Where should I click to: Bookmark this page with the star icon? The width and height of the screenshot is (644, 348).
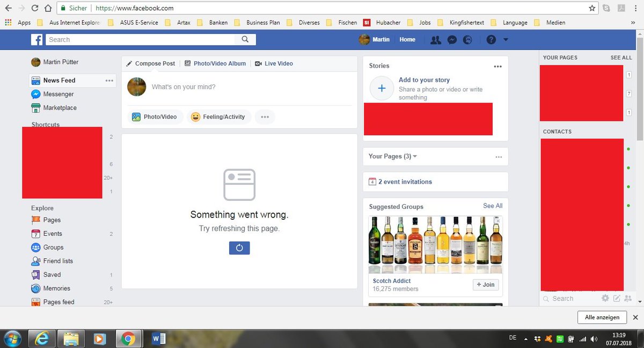592,8
